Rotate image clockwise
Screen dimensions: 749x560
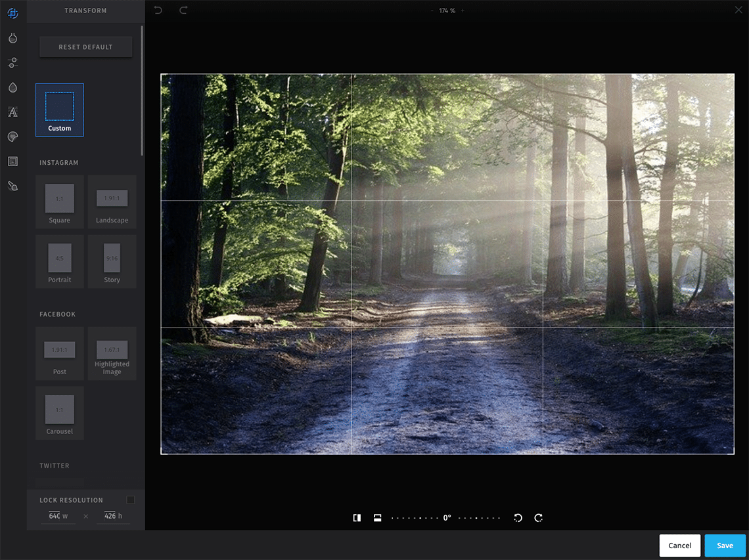tap(539, 518)
